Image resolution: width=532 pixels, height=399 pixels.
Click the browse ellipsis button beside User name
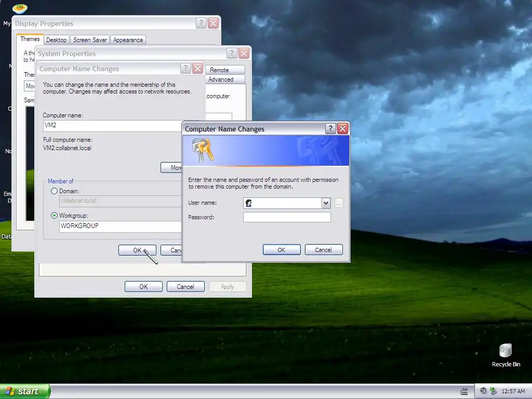(339, 203)
